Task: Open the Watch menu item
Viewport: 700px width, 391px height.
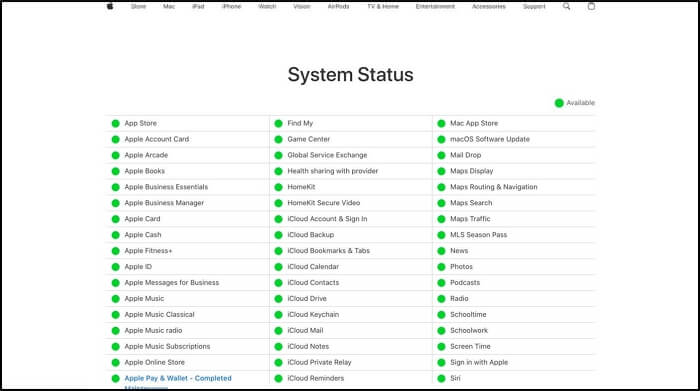Action: point(267,6)
